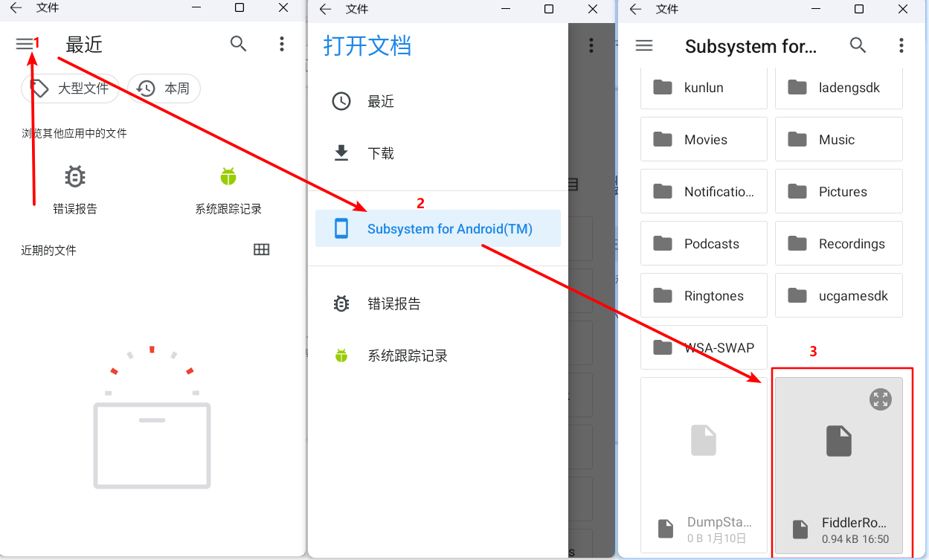Open more options in the Subsystem for... window
929x560 pixels.
click(x=901, y=45)
